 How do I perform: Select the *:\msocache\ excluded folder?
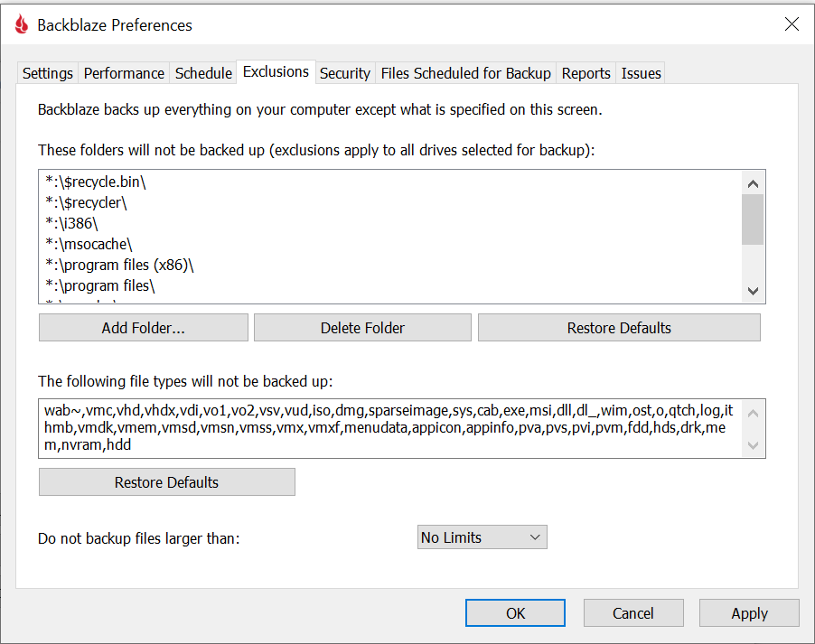click(x=89, y=244)
